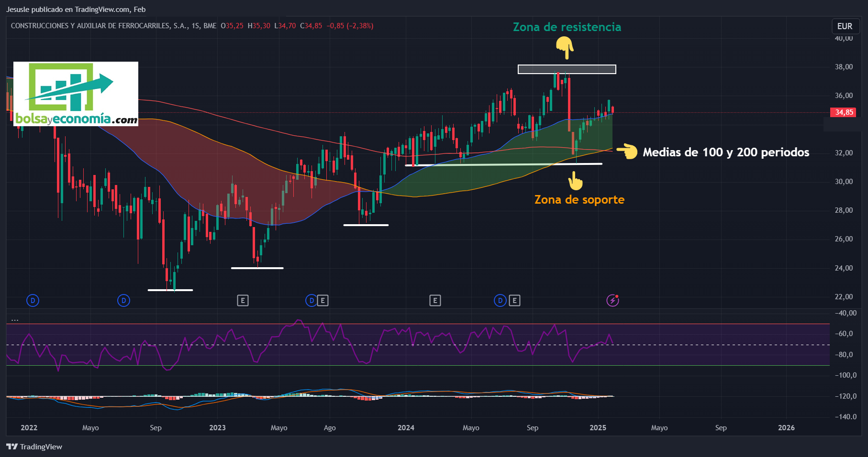Click the −120,0 indicator axis label

pyautogui.click(x=846, y=396)
